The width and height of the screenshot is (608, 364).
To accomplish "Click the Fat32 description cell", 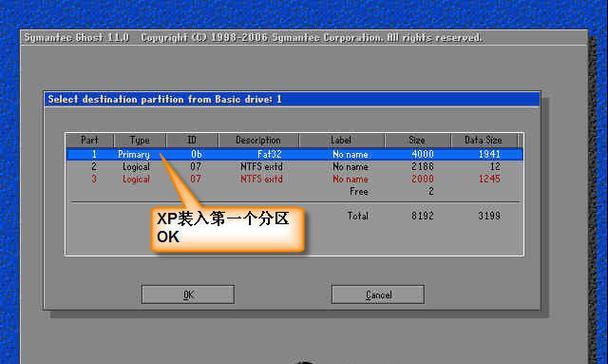I will pos(269,154).
